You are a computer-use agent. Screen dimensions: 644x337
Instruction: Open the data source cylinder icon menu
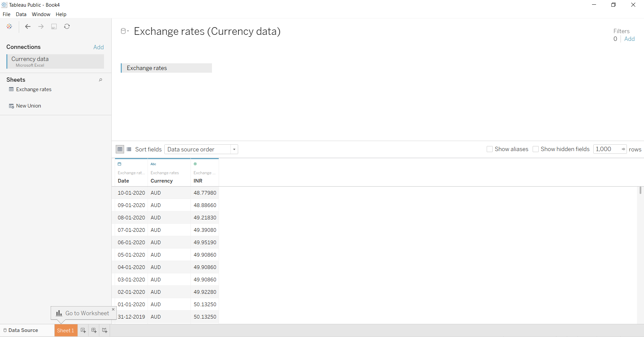click(x=124, y=31)
